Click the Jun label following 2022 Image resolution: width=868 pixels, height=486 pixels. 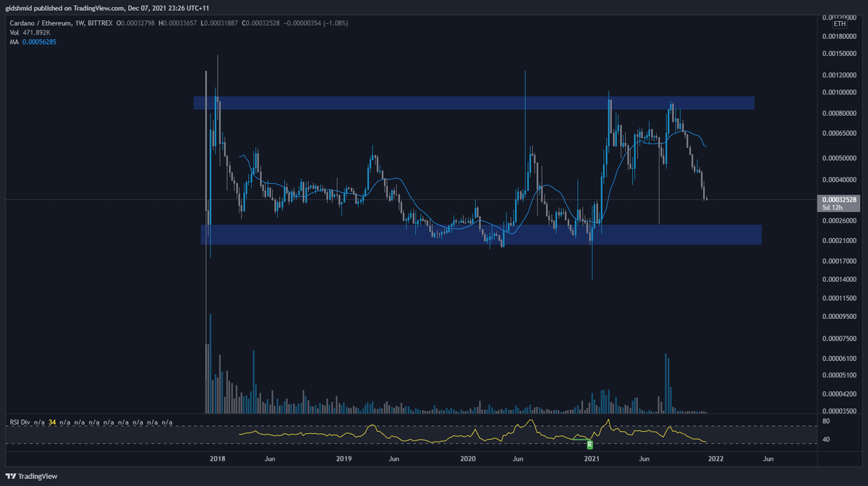pyautogui.click(x=768, y=459)
